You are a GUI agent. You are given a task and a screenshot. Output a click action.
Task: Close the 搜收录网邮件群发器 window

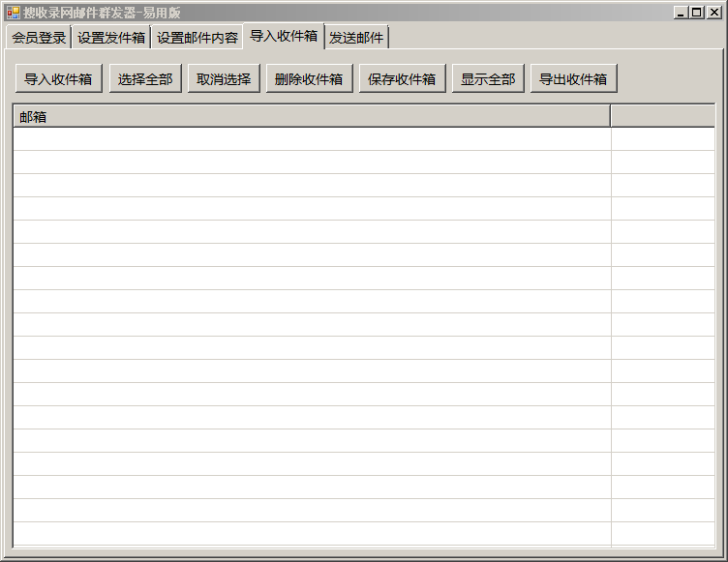(x=713, y=13)
